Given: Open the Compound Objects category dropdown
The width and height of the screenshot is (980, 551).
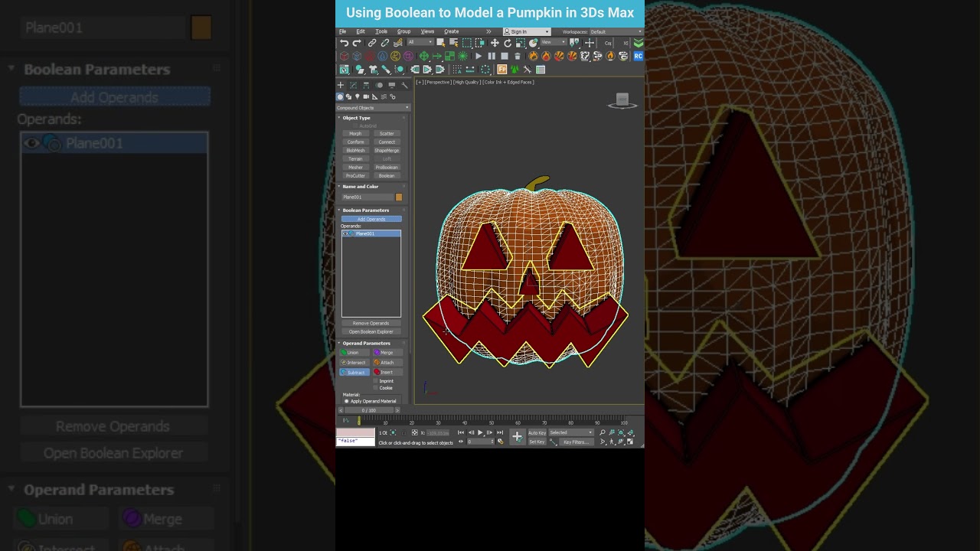Looking at the screenshot, I should [x=373, y=108].
